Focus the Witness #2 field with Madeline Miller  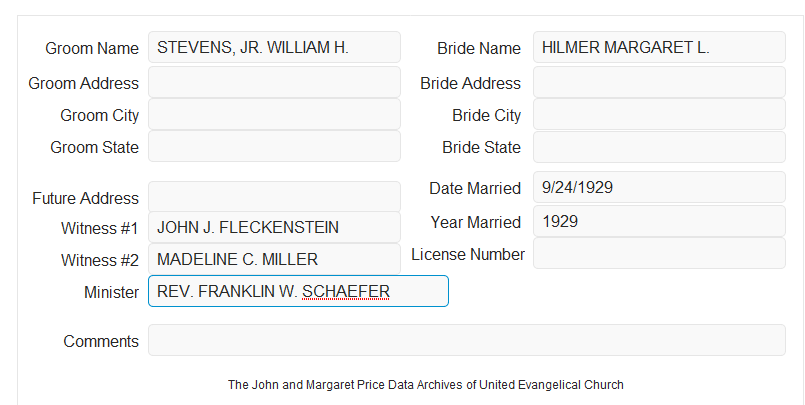tap(274, 259)
